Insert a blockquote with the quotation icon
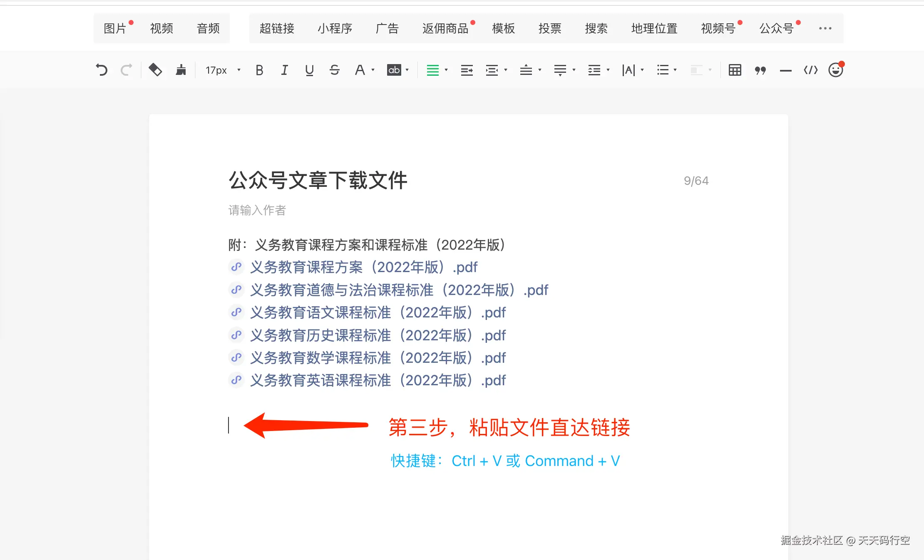 (x=760, y=70)
